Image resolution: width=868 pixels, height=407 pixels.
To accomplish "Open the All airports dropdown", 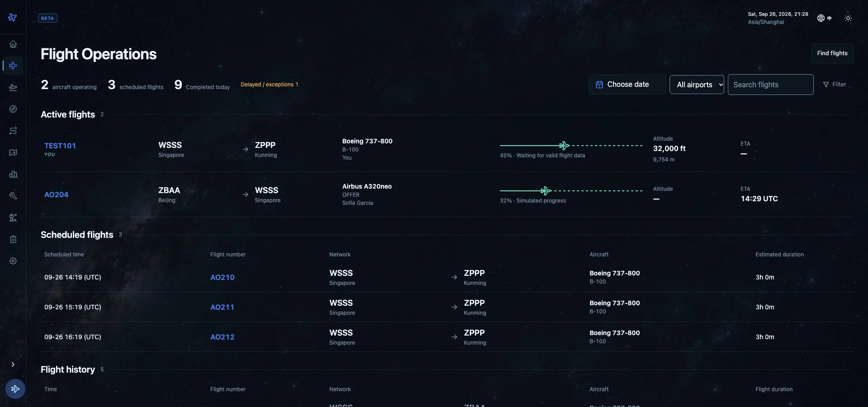I will click(x=697, y=85).
